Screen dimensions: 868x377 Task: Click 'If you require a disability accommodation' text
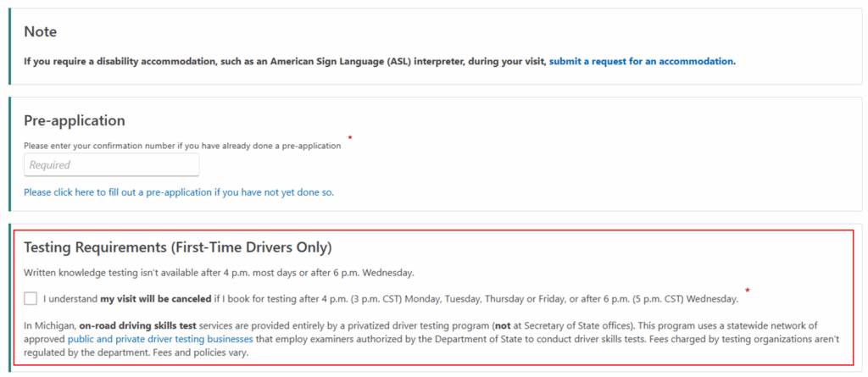coord(110,61)
